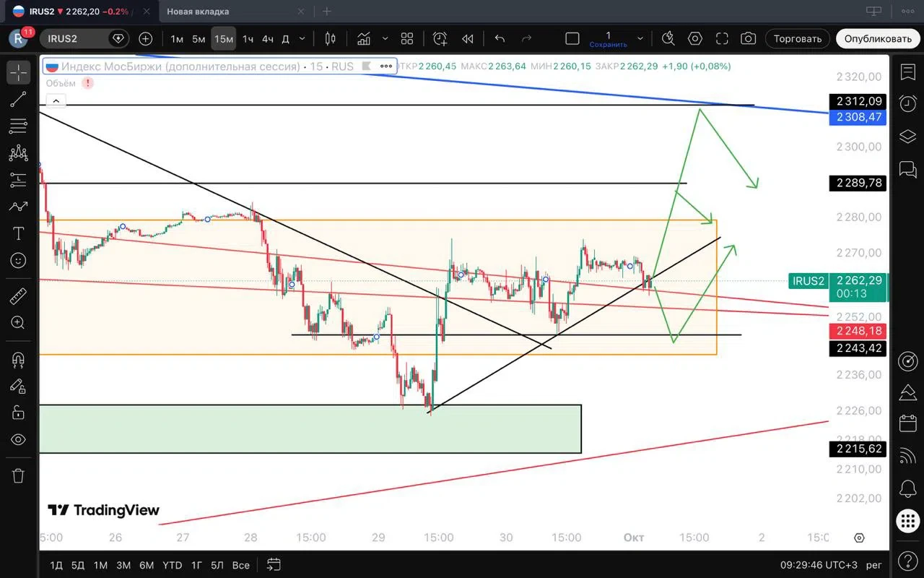Set the date range to YTD
Screen dimensions: 924x578
pyautogui.click(x=172, y=565)
